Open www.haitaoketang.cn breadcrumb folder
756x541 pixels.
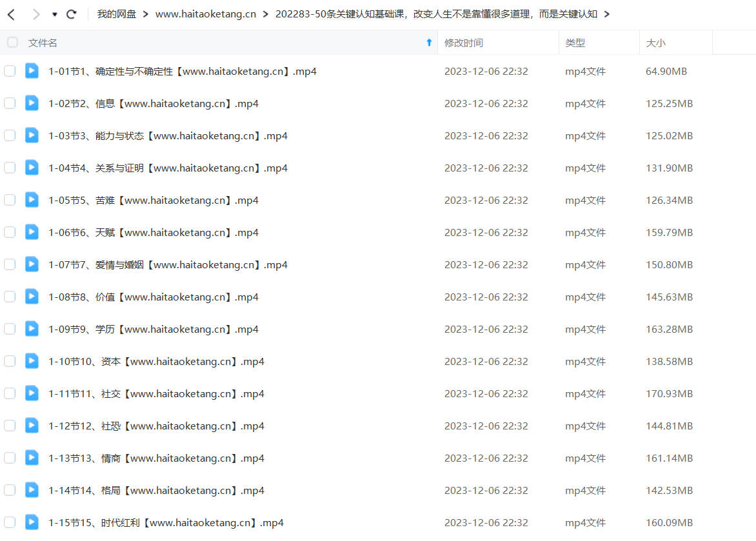click(205, 14)
